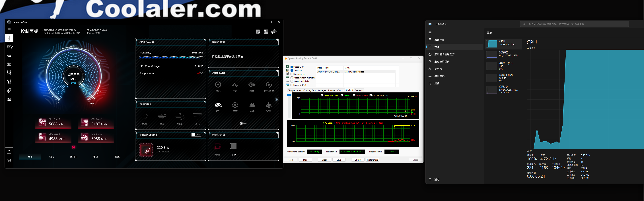Enable Stress cache checkbox

click(x=292, y=74)
